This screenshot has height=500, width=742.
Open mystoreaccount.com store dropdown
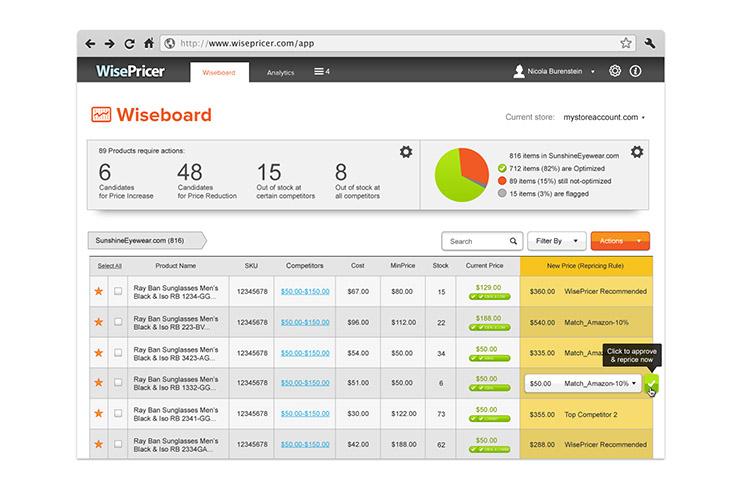coord(604,117)
